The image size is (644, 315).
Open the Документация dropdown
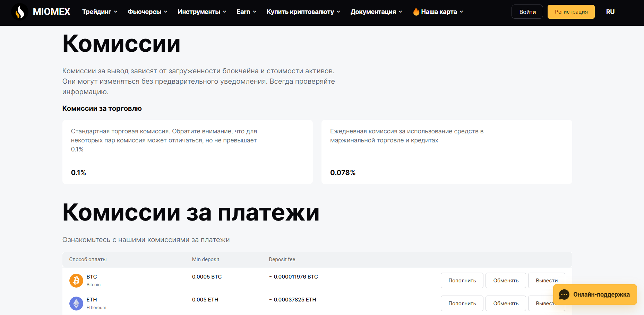tap(377, 12)
